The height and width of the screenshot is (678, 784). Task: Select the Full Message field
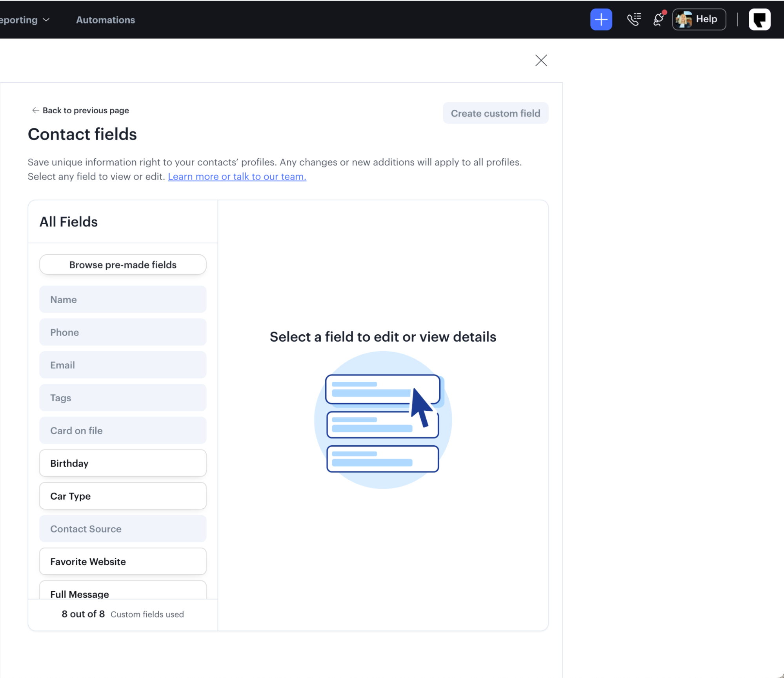point(123,592)
